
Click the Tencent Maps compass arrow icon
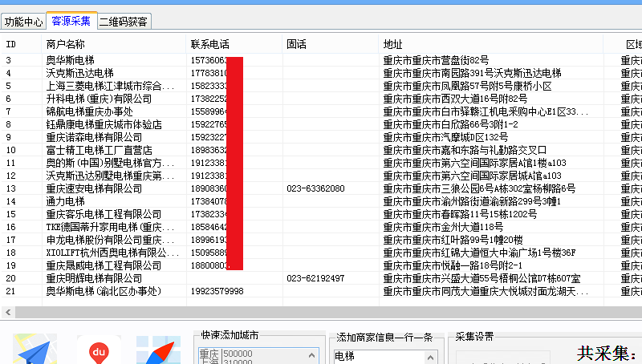(x=159, y=350)
